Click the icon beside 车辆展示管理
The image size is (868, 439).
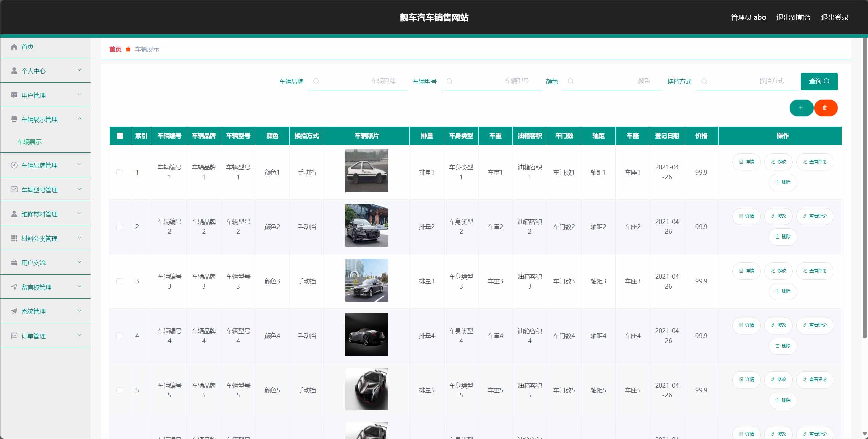coord(14,119)
